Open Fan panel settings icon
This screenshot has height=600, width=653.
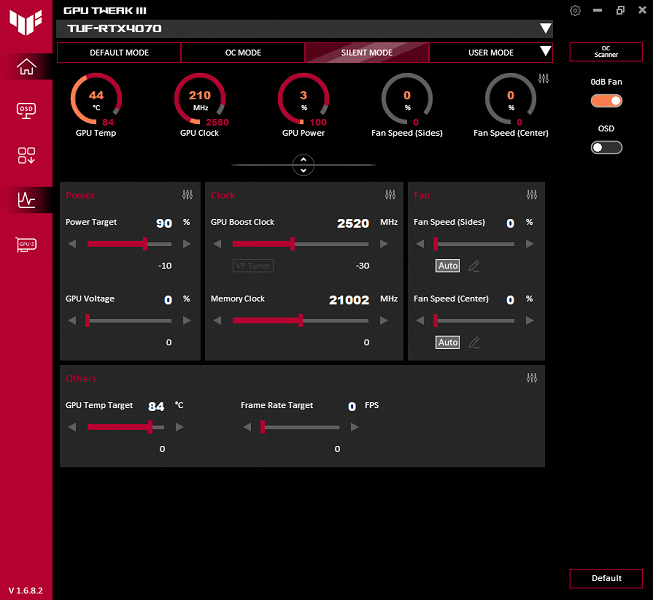532,194
